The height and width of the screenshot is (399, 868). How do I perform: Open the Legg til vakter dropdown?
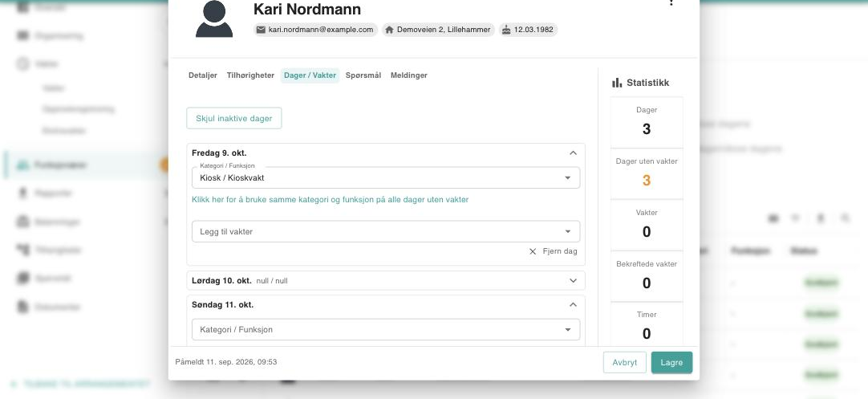click(x=386, y=232)
